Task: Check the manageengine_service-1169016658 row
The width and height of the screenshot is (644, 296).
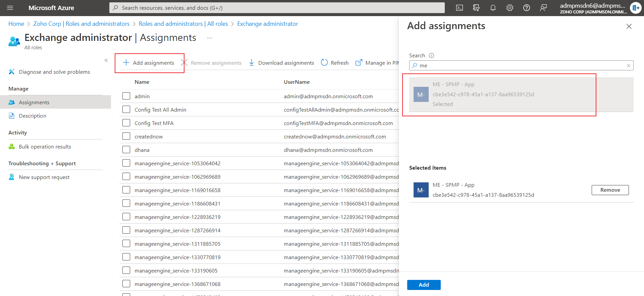Action: 126,190
